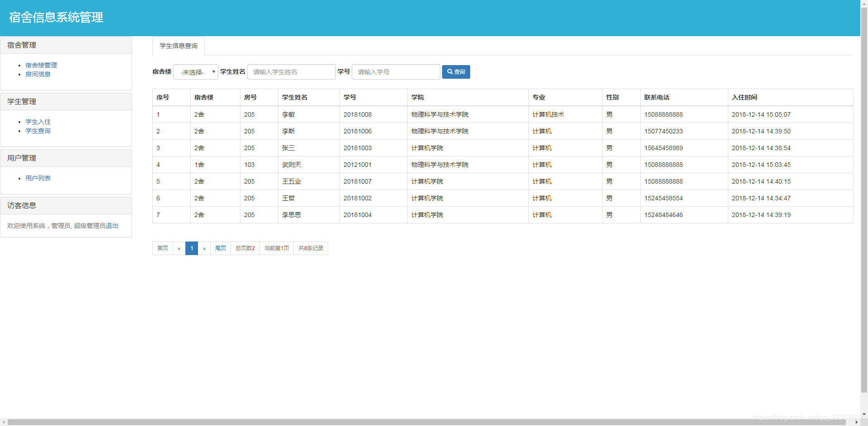
Task: Click student name 武则天 in table
Action: [292, 165]
